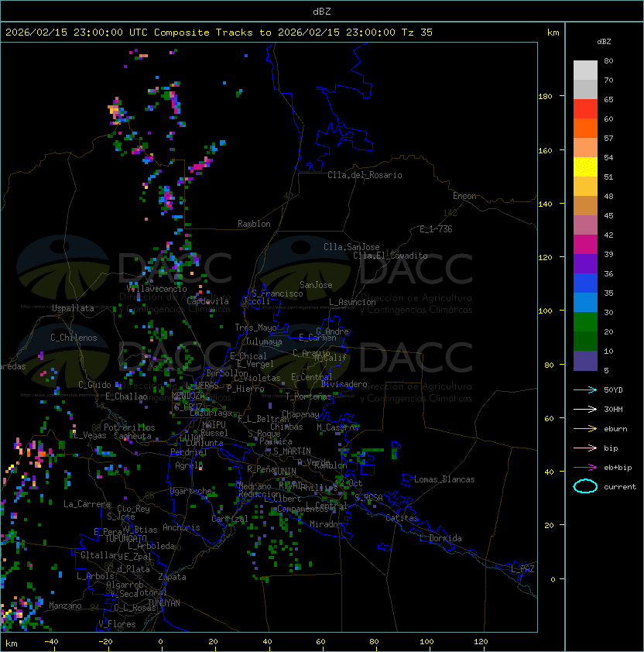Click the cyan 50YD arrow icon

[585, 389]
